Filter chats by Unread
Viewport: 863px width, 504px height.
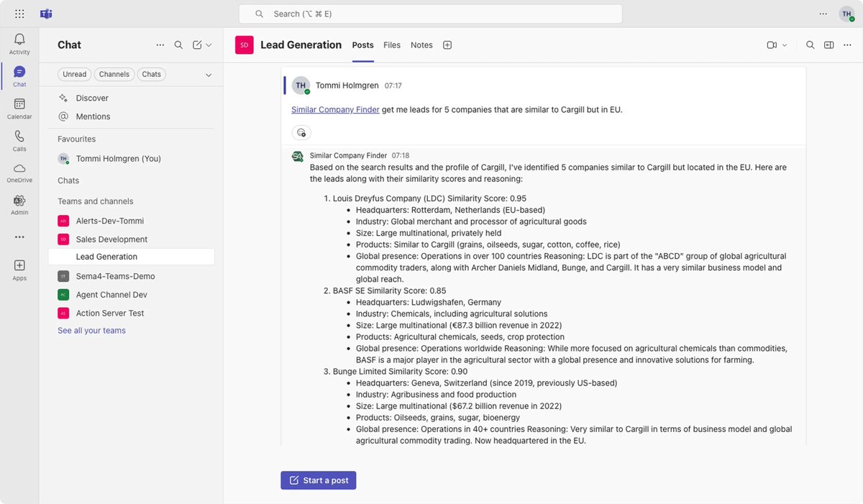(74, 74)
